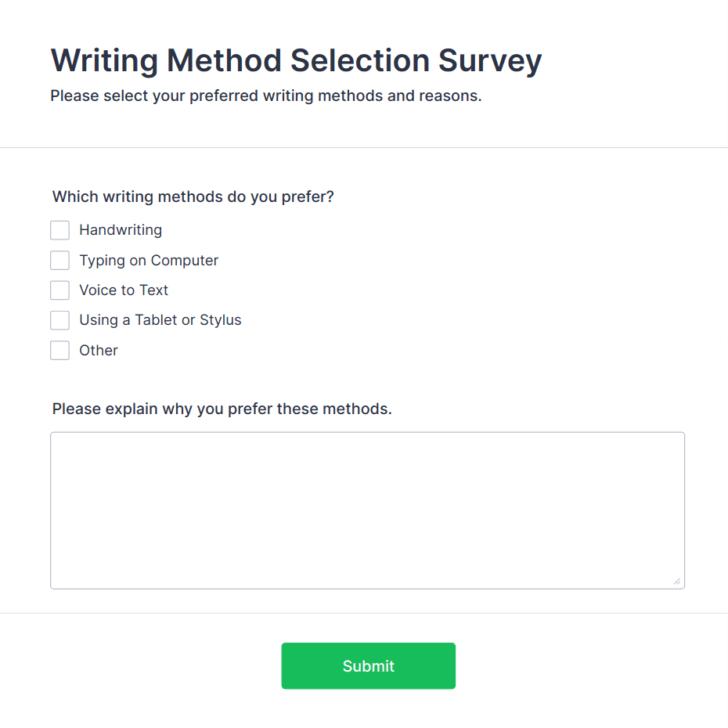Click the Handwriting label text
This screenshot has width=728, height=728.
tap(120, 230)
